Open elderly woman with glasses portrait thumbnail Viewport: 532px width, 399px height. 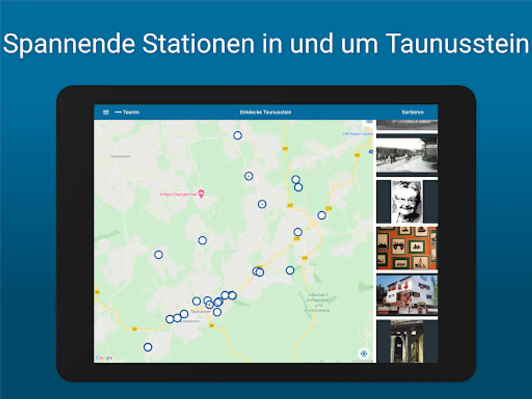click(x=407, y=201)
